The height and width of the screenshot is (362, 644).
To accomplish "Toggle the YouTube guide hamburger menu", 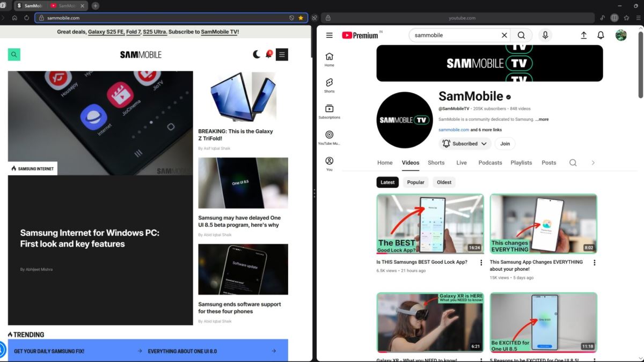I will 330,35.
